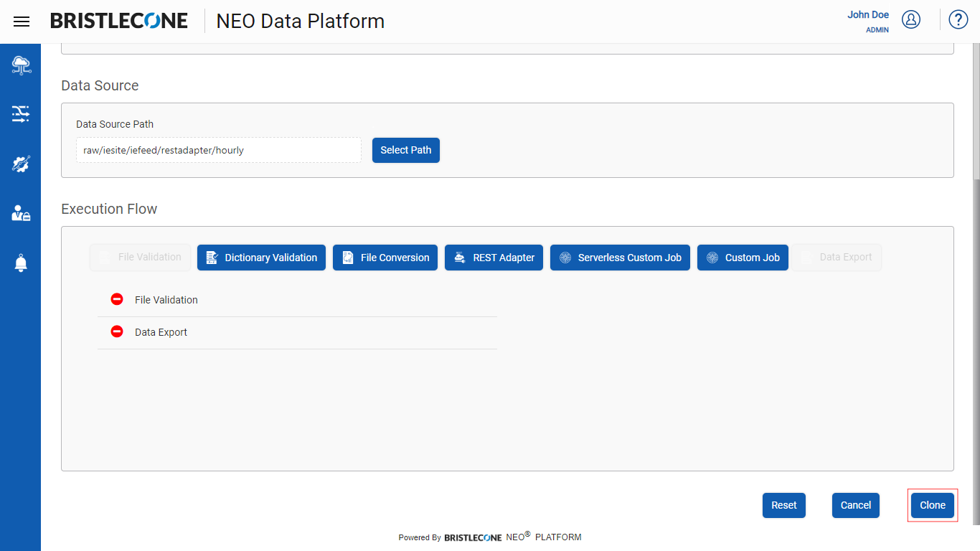Click the Clone button
The height and width of the screenshot is (551, 980).
coord(933,505)
